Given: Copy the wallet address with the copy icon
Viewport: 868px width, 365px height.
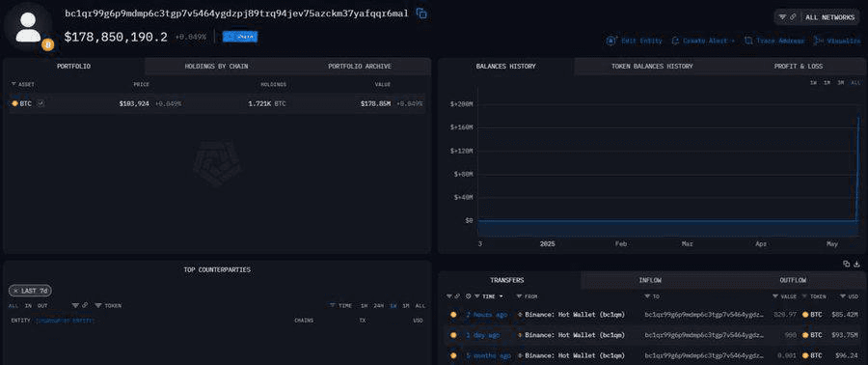Looking at the screenshot, I should [x=421, y=14].
